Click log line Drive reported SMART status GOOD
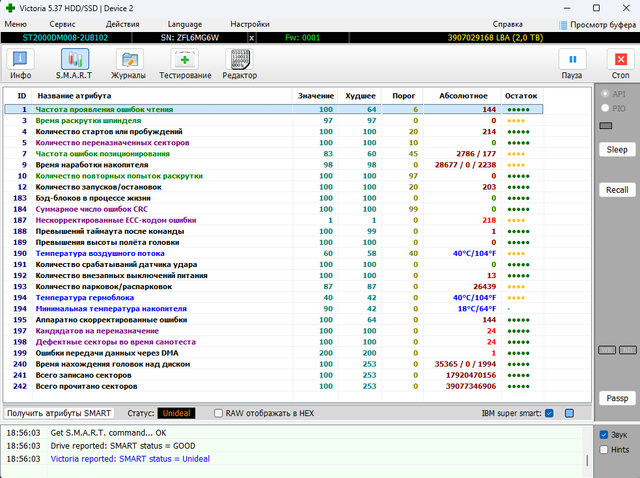The height and width of the screenshot is (478, 640). click(123, 446)
